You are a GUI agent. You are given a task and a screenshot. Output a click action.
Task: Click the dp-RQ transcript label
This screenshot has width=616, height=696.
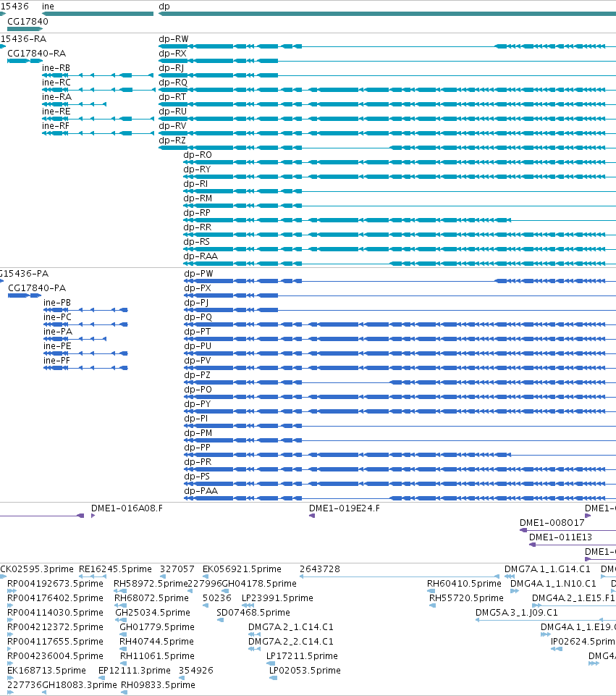173,83
